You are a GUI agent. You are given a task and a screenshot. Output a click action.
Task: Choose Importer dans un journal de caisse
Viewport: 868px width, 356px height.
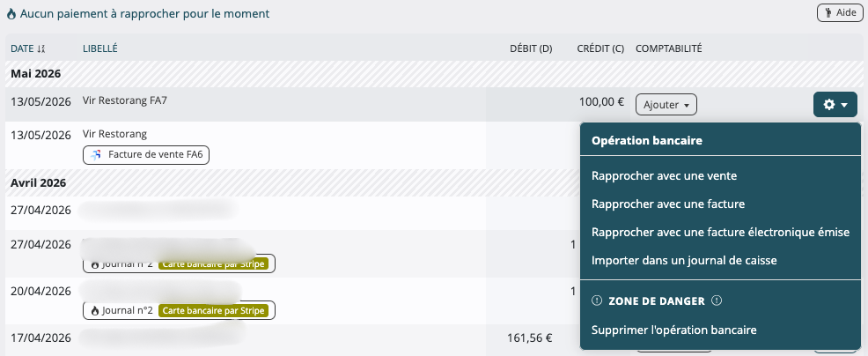[684, 260]
